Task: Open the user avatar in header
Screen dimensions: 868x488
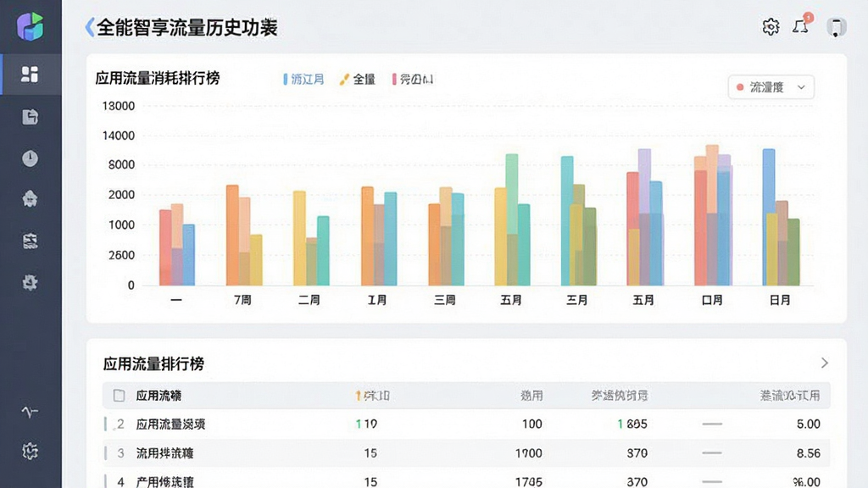Action: click(x=836, y=26)
